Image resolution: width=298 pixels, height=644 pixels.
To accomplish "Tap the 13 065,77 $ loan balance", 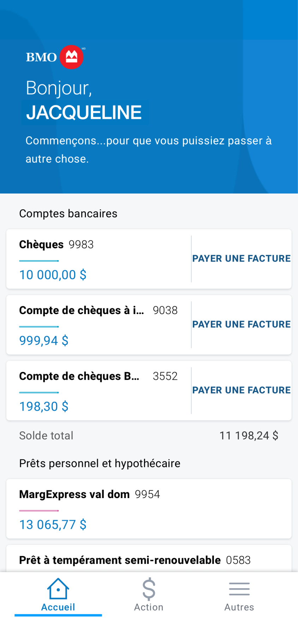I will 53,525.
